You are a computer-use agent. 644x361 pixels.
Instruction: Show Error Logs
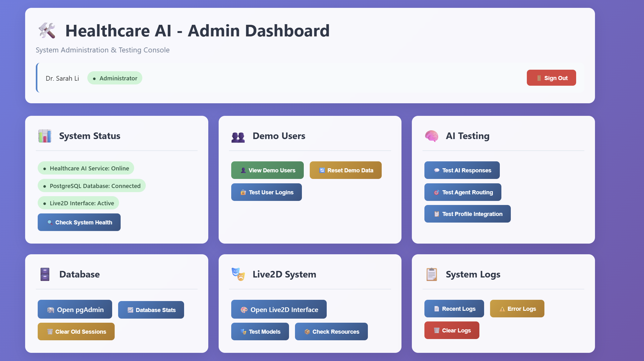tap(517, 309)
